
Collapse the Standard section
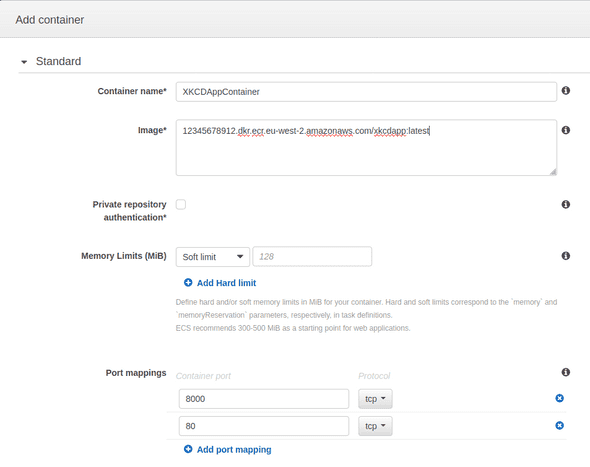24,62
